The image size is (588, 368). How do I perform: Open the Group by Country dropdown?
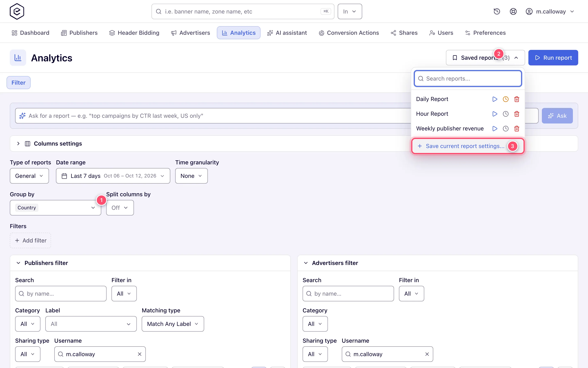(55, 208)
